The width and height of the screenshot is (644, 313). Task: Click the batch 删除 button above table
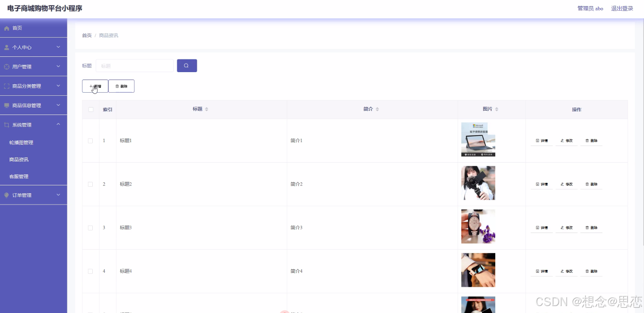[121, 86]
